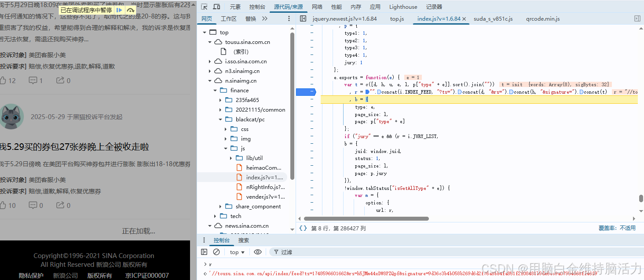The height and width of the screenshot is (280, 644).
Task: Open the 记录器 panel tab
Action: coord(434,7)
